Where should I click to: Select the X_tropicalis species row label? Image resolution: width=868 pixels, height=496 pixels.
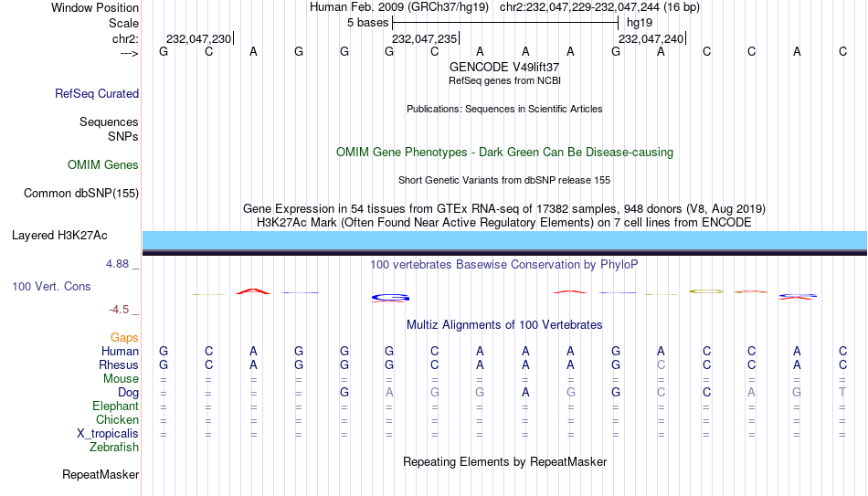(108, 434)
